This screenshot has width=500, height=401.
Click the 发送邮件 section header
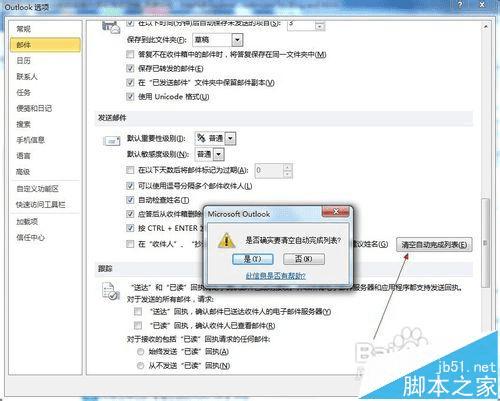point(112,118)
